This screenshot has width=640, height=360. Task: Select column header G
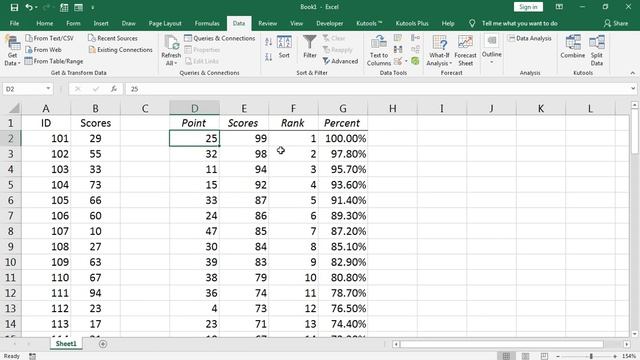point(343,108)
